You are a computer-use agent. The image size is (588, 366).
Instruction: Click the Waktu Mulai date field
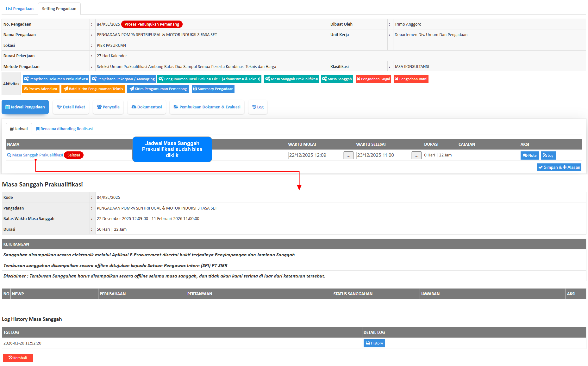pos(316,155)
